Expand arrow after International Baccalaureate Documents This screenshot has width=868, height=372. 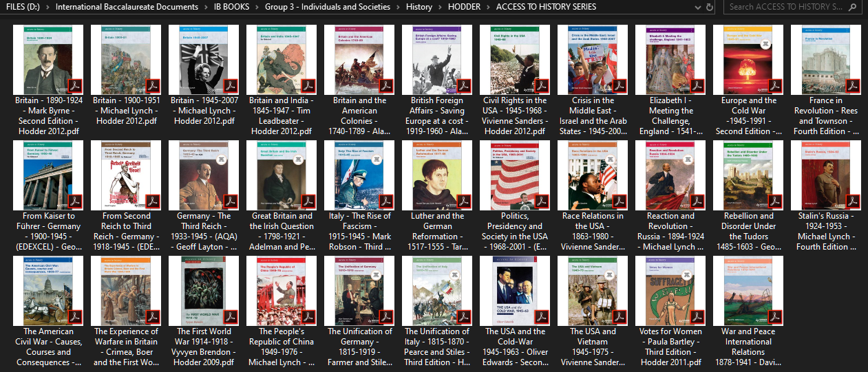point(206,7)
